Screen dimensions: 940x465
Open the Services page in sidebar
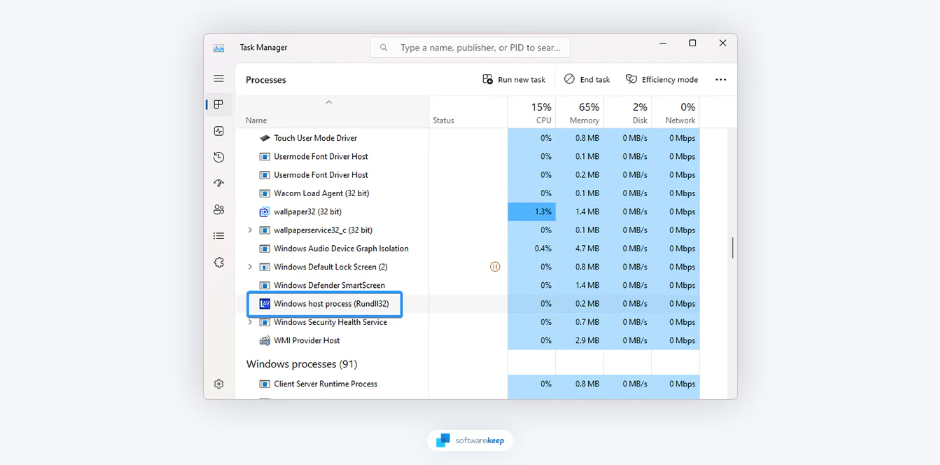point(219,262)
